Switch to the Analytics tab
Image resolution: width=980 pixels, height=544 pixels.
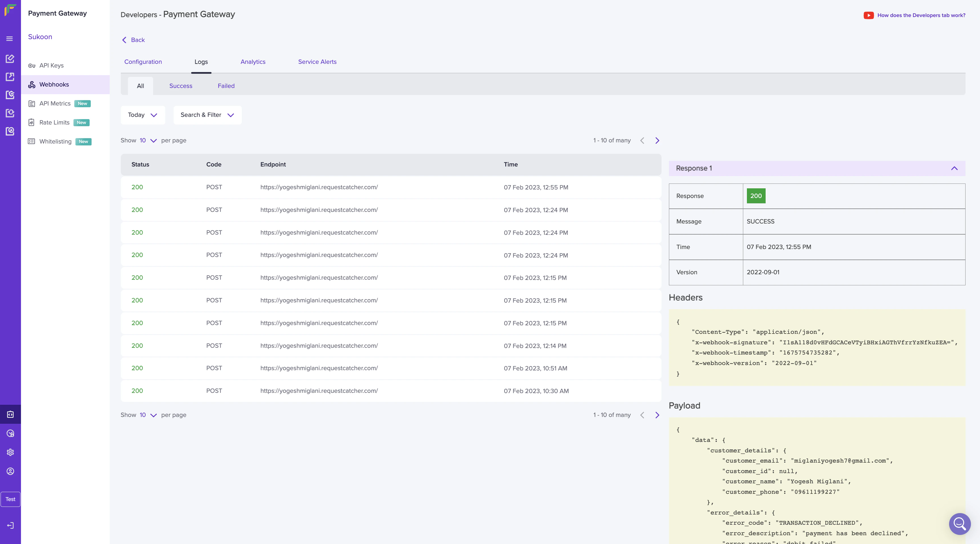[253, 62]
